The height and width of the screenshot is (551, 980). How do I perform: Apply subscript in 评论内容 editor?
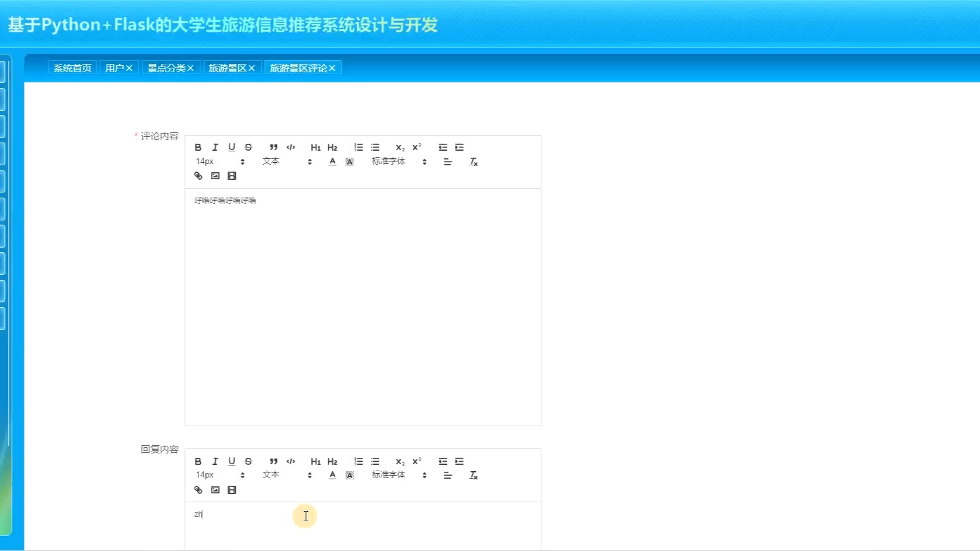400,148
